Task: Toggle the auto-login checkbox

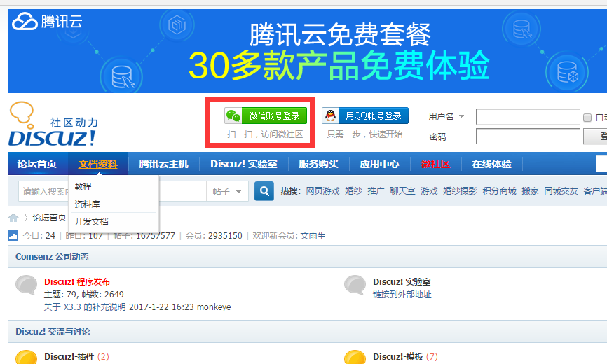Action: click(587, 118)
